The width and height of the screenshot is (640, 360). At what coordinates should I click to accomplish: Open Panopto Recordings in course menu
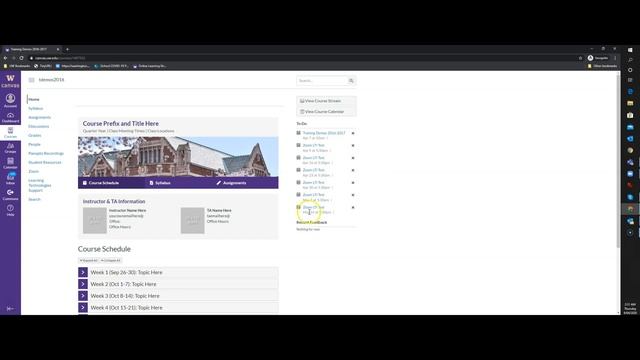click(46, 153)
